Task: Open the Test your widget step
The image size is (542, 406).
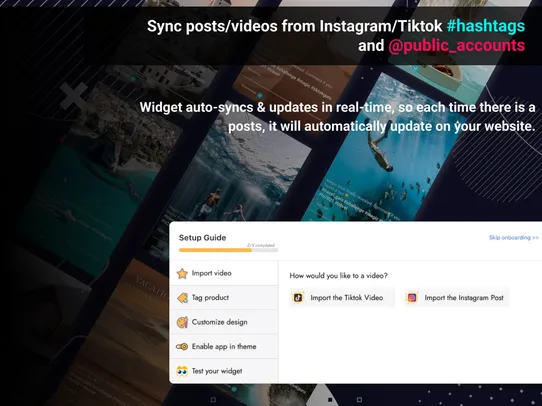Action: click(224, 371)
